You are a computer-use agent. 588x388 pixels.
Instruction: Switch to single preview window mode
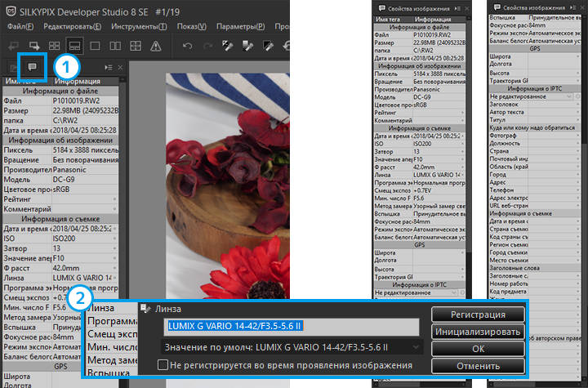pos(95,47)
